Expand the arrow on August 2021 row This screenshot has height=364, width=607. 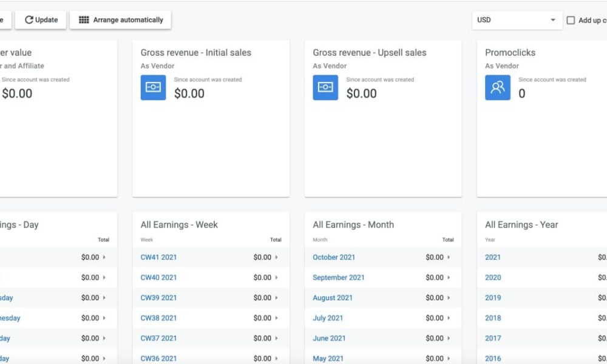[449, 298]
